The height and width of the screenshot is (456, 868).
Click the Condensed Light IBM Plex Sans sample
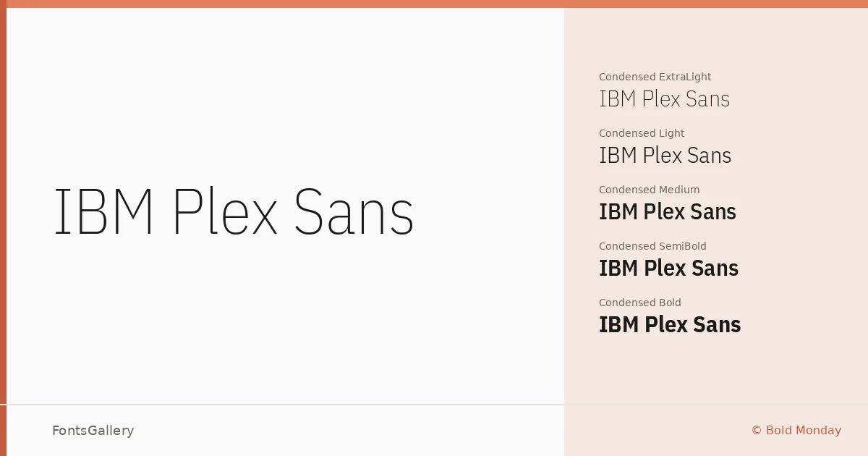665,155
